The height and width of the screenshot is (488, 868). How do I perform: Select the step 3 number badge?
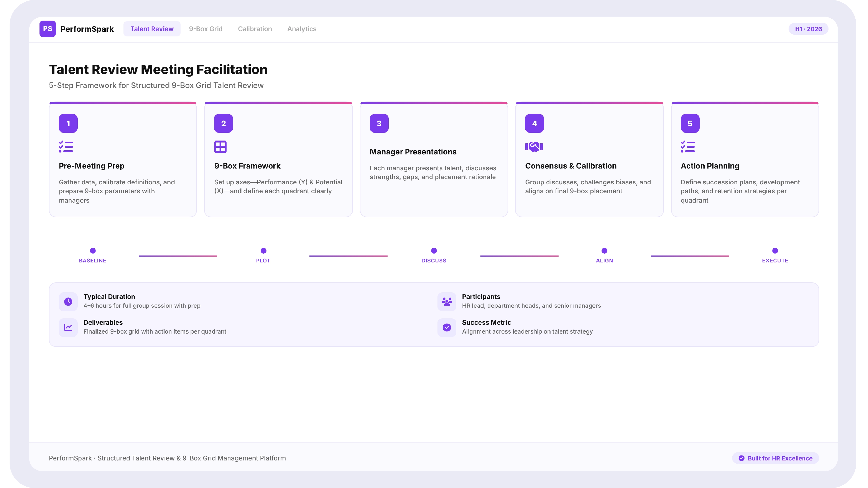379,123
